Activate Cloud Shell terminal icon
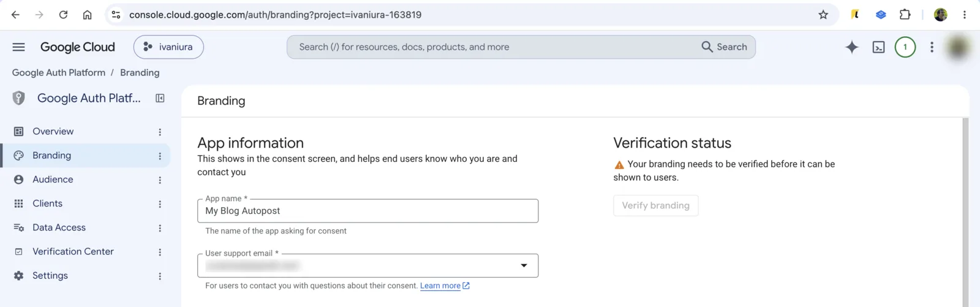 [879, 47]
